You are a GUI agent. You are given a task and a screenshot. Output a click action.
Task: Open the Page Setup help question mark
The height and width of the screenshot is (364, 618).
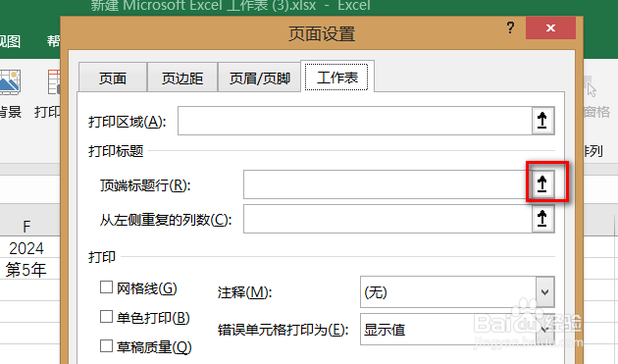(x=510, y=27)
